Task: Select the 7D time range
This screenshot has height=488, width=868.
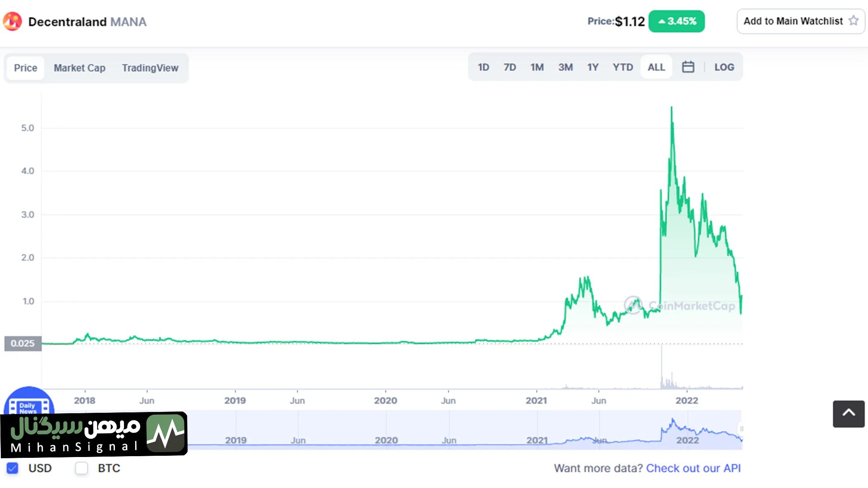Action: coord(510,67)
